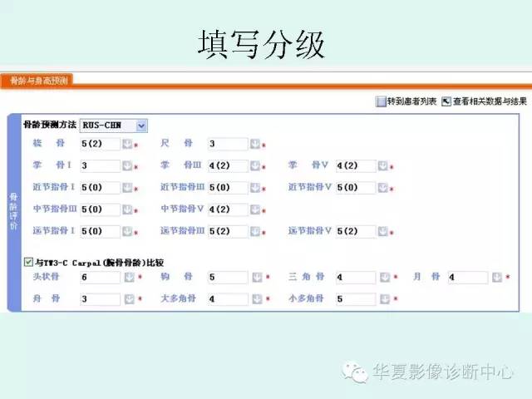Open the picker icon beside 三角骨 field
Viewport: 532px width, 399px height.
click(x=385, y=278)
